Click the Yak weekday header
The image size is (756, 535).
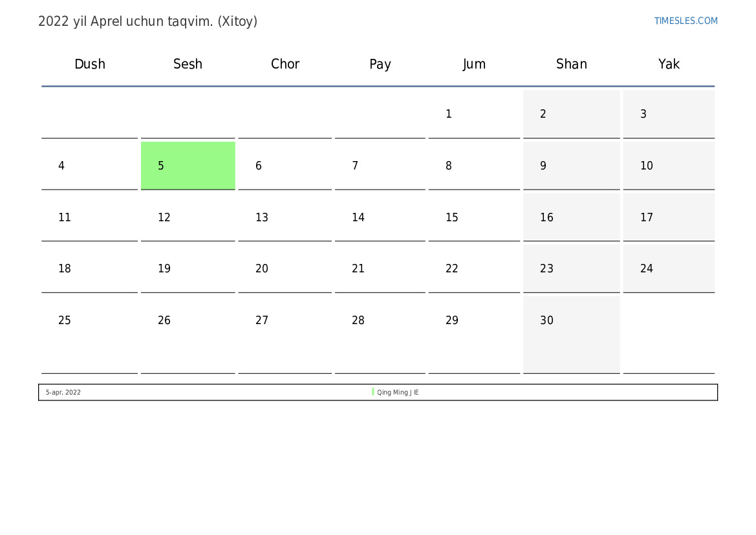669,64
